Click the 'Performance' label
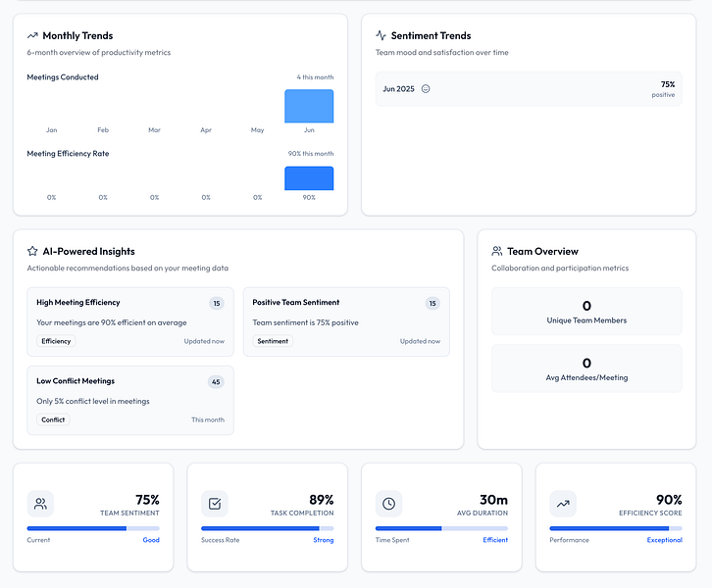This screenshot has width=712, height=588. pos(570,540)
